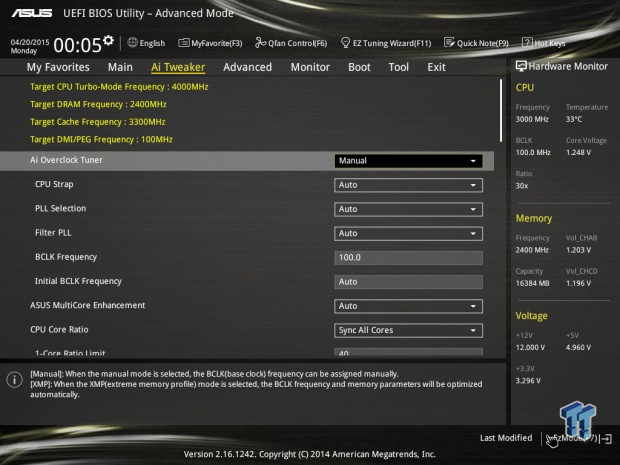Click the Last Modified button

[x=506, y=438]
